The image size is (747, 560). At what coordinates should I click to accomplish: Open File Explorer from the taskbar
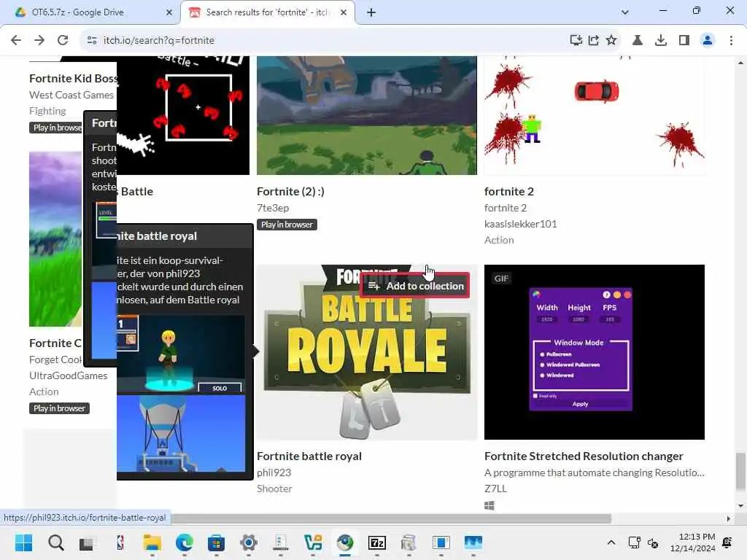pos(152,542)
